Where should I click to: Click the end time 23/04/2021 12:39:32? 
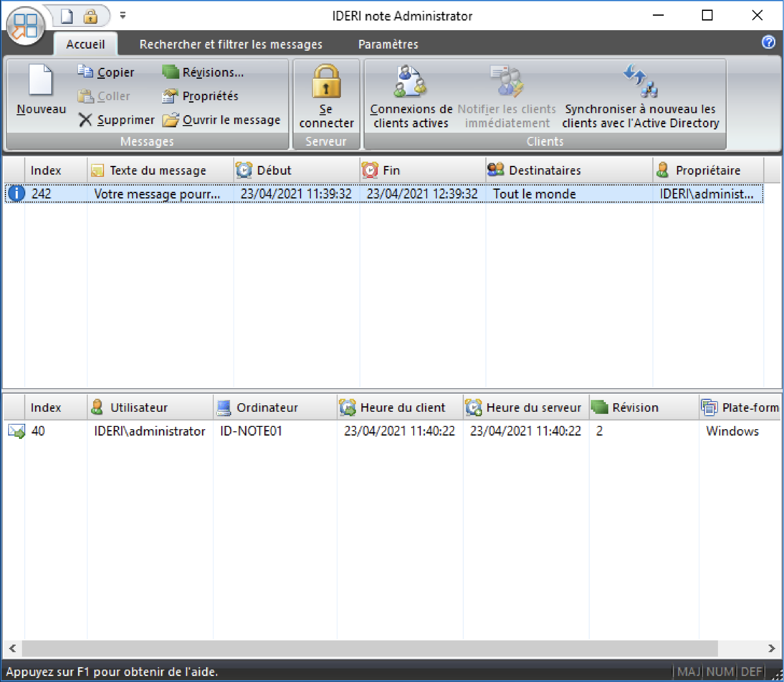422,194
